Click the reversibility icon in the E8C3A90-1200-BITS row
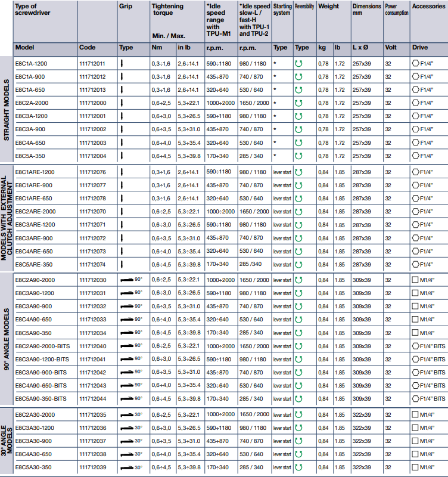The image size is (448, 477). [x=298, y=360]
